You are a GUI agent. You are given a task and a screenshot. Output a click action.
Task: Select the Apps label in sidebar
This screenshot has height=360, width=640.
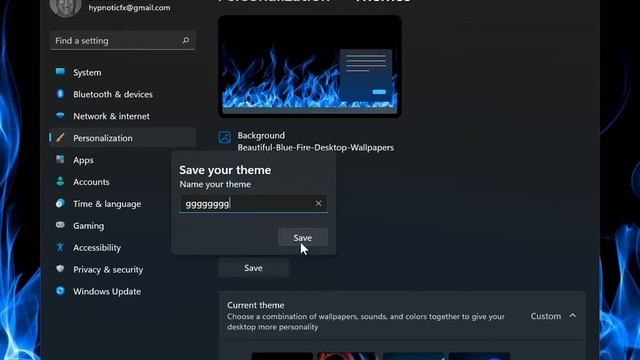pos(83,160)
